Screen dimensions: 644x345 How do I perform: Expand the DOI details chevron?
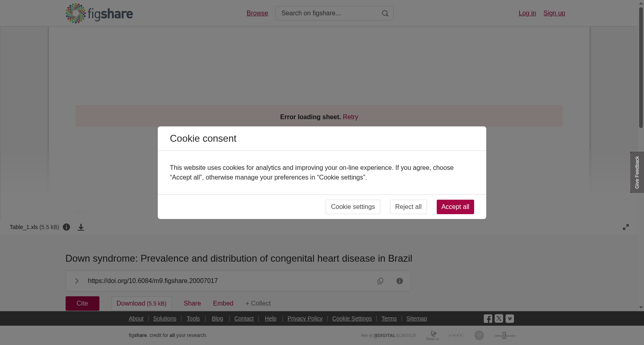coord(77,281)
